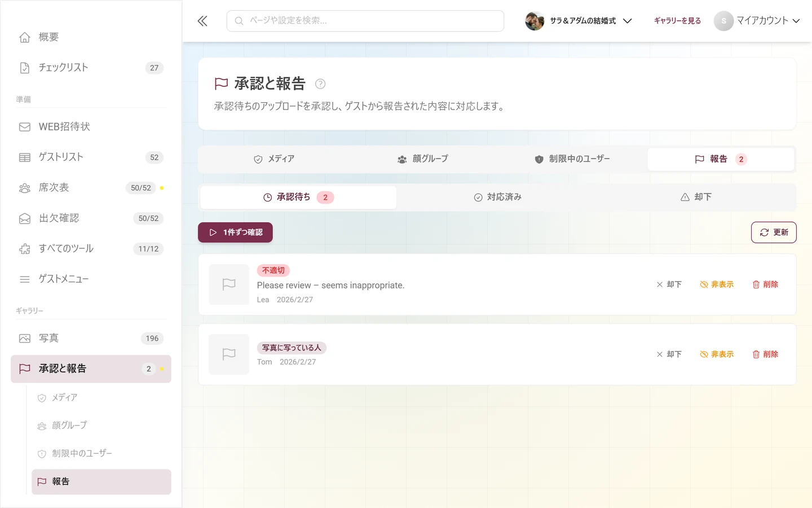This screenshot has width=812, height=508.
Task: Open すべてのツール in sidebar
Action: 91,249
